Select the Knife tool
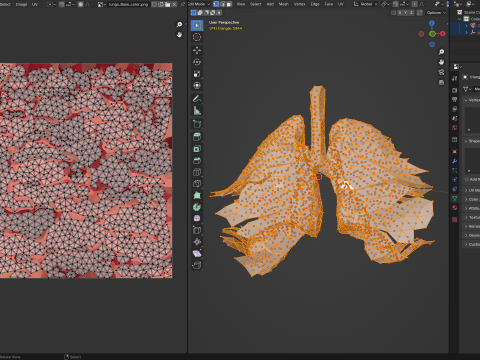The width and height of the screenshot is (480, 360). coord(197,184)
